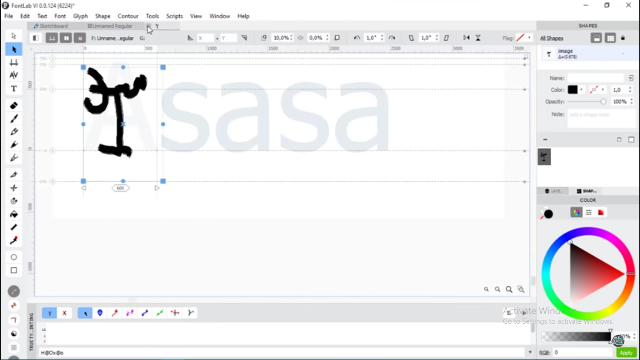This screenshot has width=640, height=360.
Task: Open the shape Color swatch dropdown arrow
Action: point(581,90)
